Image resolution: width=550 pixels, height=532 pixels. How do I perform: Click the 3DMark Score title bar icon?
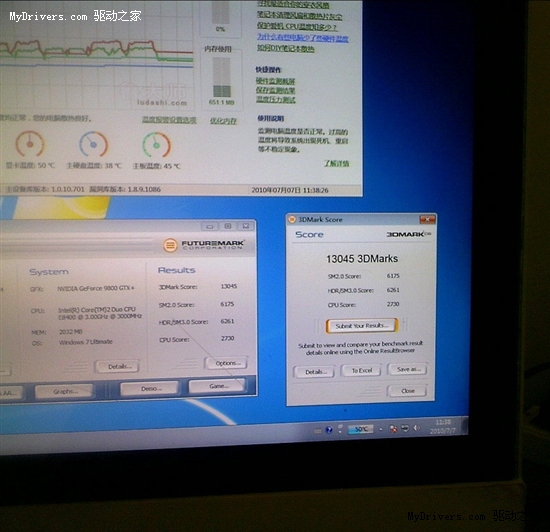pos(292,220)
